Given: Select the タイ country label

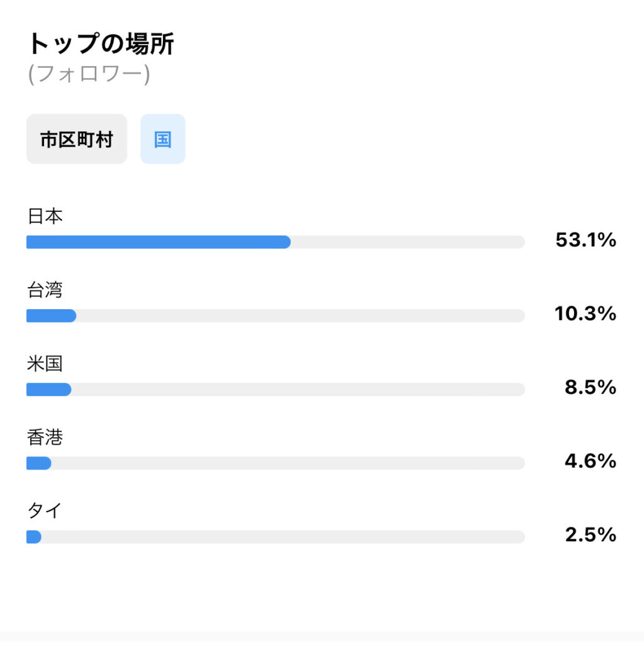Looking at the screenshot, I should (45, 510).
